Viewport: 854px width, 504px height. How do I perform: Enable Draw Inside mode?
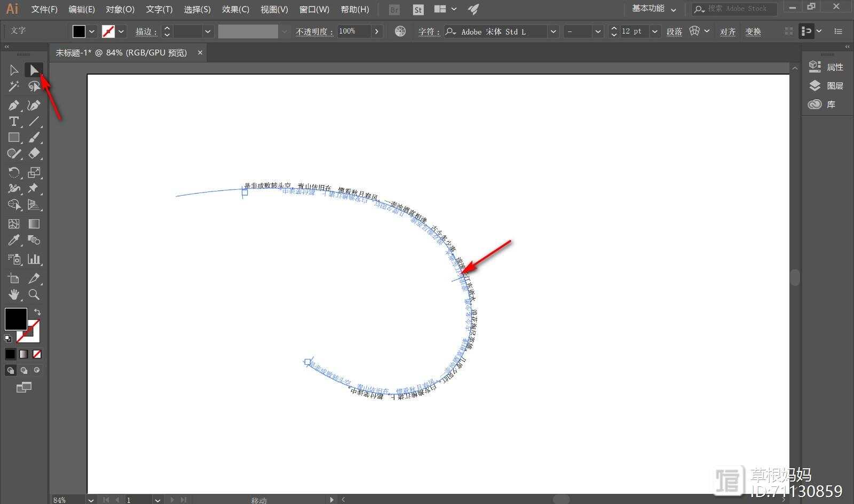[37, 370]
